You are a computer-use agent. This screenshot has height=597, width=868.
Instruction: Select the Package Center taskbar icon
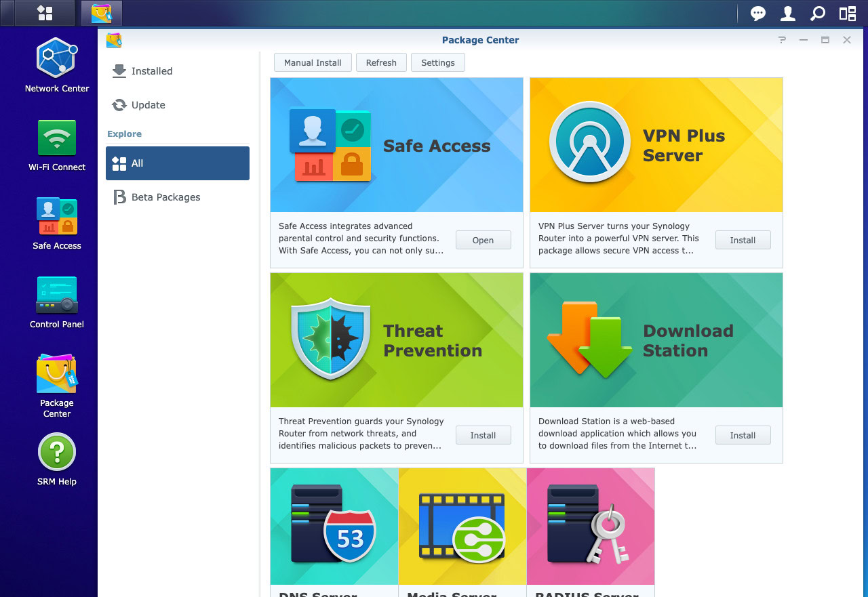102,13
